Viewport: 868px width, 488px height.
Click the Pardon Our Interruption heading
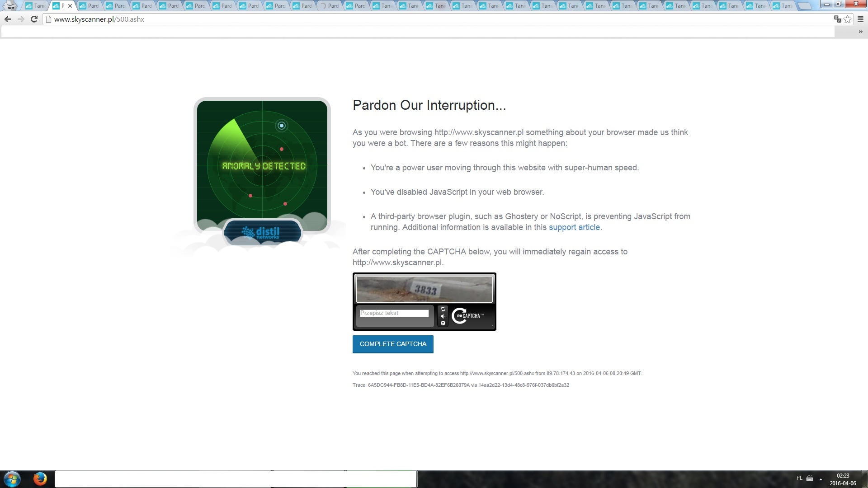tap(429, 105)
